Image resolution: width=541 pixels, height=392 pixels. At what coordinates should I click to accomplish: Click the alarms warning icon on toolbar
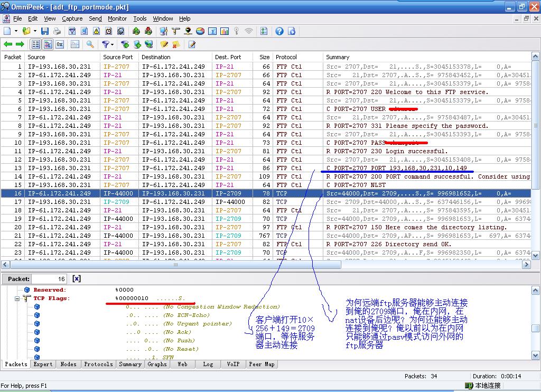[96, 32]
